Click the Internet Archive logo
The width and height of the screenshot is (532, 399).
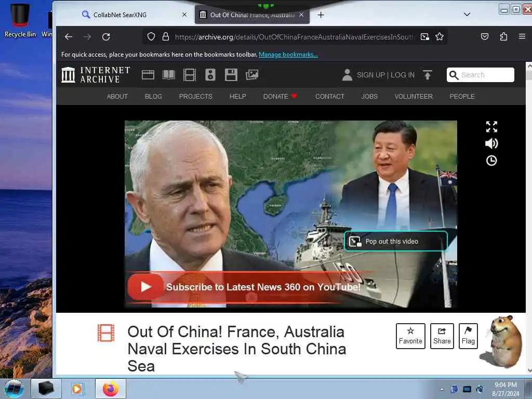click(x=96, y=75)
